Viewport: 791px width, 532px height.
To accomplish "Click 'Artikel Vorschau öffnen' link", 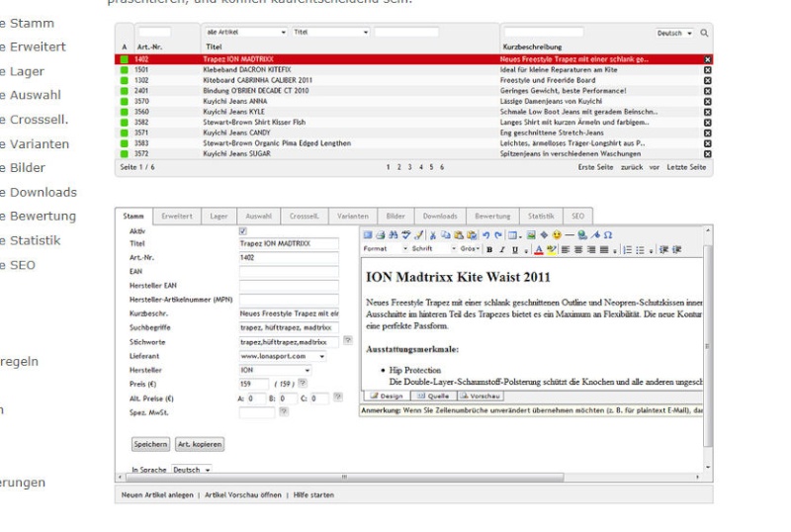I will click(x=243, y=495).
